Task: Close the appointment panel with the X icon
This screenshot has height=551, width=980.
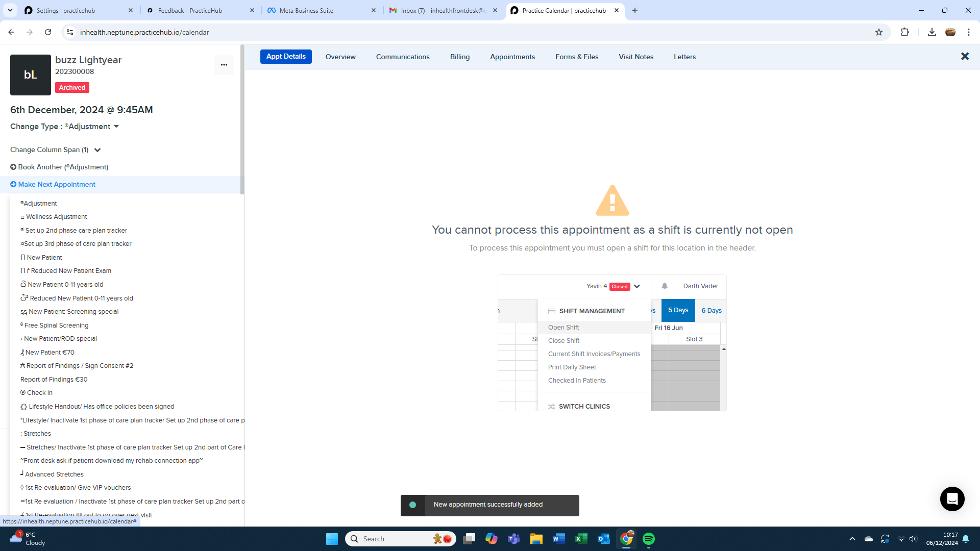Action: pos(965,57)
